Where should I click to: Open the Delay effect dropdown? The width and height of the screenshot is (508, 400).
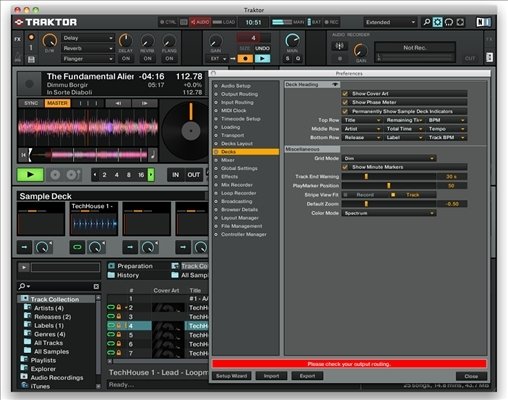click(88, 38)
